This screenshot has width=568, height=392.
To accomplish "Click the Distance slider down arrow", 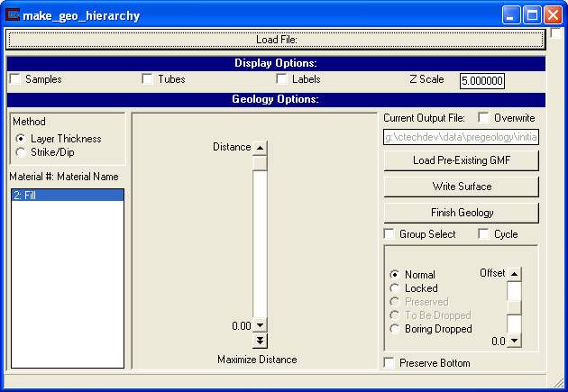I will (x=260, y=325).
